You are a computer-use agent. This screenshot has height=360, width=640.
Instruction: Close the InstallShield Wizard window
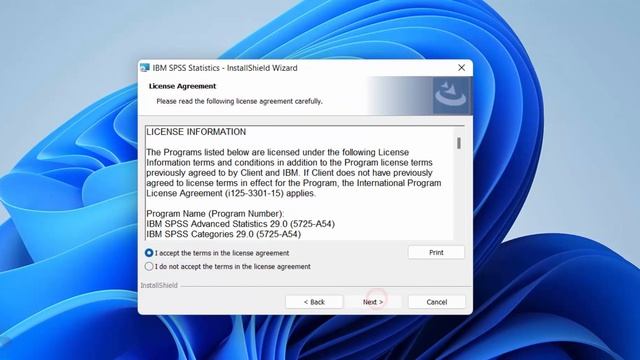click(x=461, y=68)
